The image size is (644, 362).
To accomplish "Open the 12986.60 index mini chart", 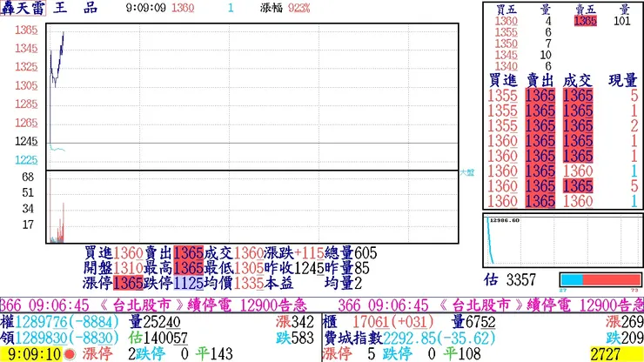I will (562, 240).
